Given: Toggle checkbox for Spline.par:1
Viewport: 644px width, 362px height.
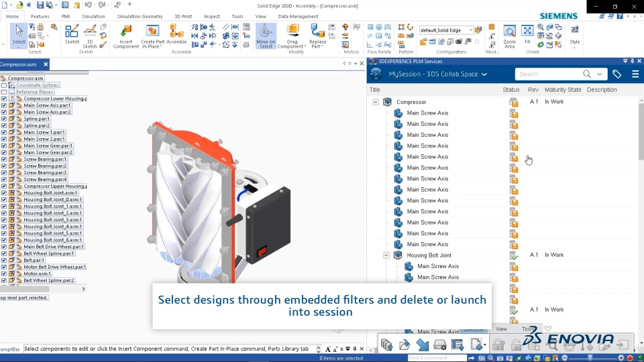Looking at the screenshot, I should click(x=4, y=119).
